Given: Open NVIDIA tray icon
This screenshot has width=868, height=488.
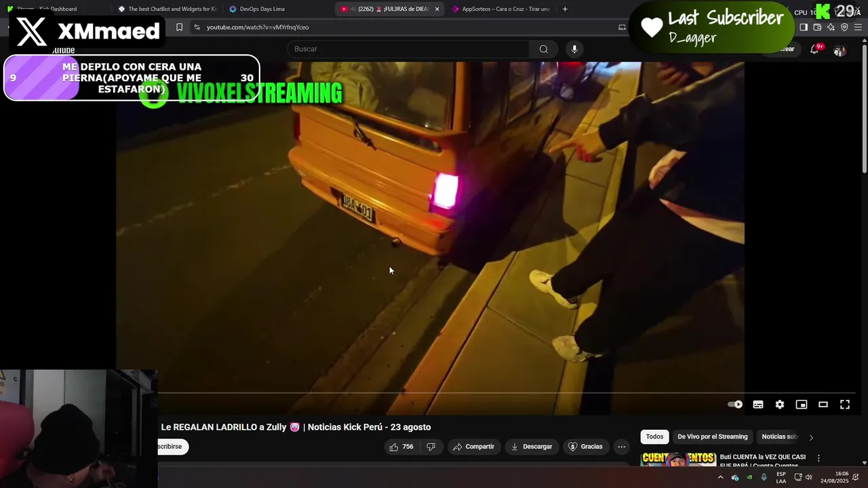Looking at the screenshot, I should coord(749,478).
